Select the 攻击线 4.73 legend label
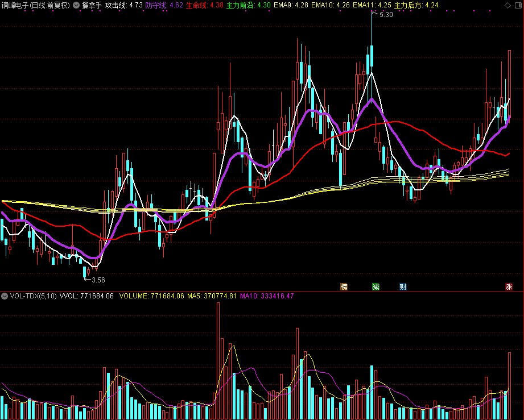The height and width of the screenshot is (420, 524). (x=124, y=5)
